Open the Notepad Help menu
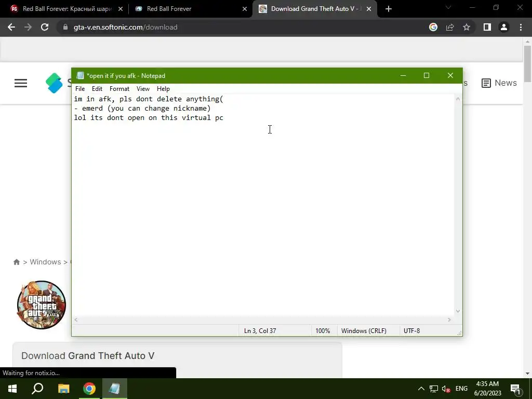Viewport: 532px width, 399px height. point(163,88)
